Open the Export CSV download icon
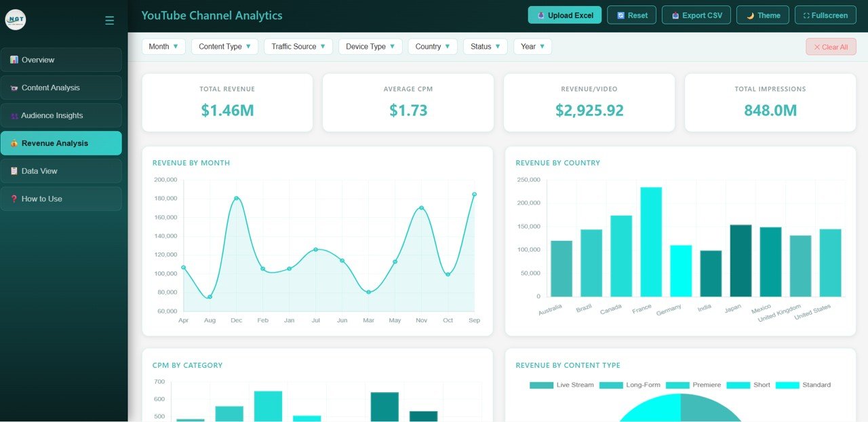Image resolution: width=868 pixels, height=422 pixels. 675,15
